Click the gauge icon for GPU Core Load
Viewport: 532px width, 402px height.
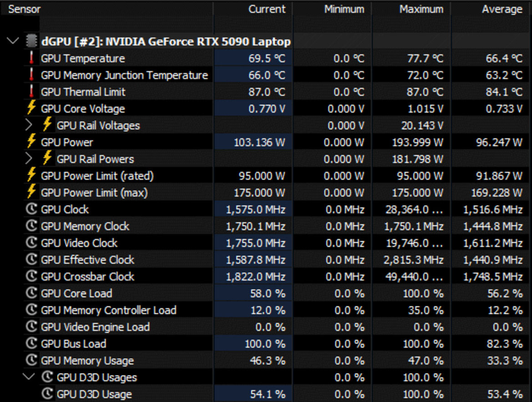[31, 292]
